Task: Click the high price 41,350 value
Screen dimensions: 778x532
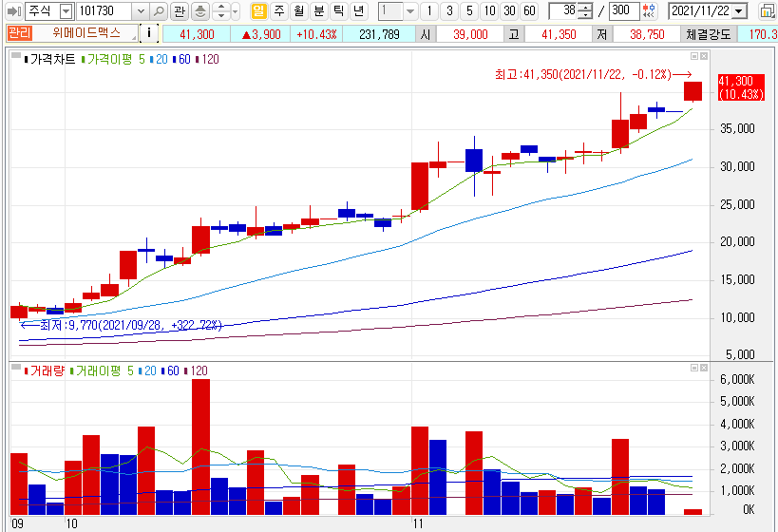Action: coord(559,34)
